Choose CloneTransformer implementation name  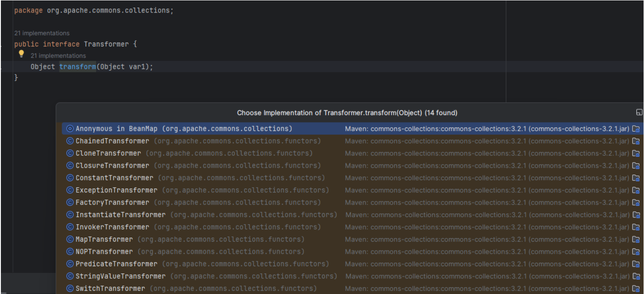pyautogui.click(x=108, y=153)
